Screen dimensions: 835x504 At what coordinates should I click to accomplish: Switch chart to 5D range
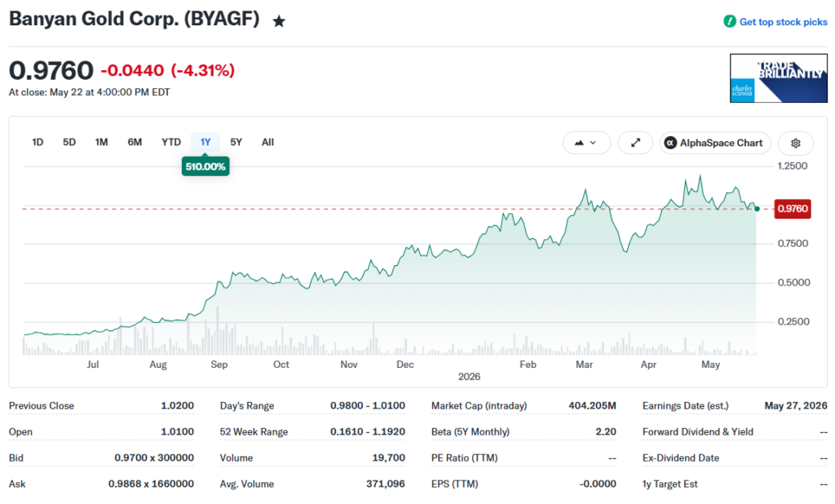(x=69, y=142)
